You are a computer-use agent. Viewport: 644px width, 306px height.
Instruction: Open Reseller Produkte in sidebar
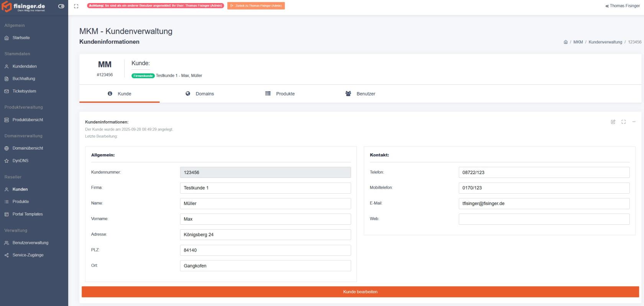(x=21, y=201)
